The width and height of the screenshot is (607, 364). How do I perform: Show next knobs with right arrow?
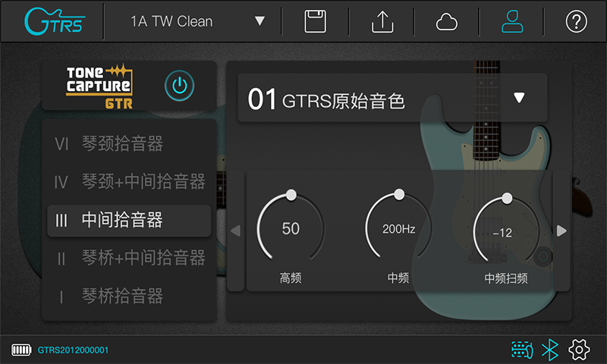click(561, 231)
